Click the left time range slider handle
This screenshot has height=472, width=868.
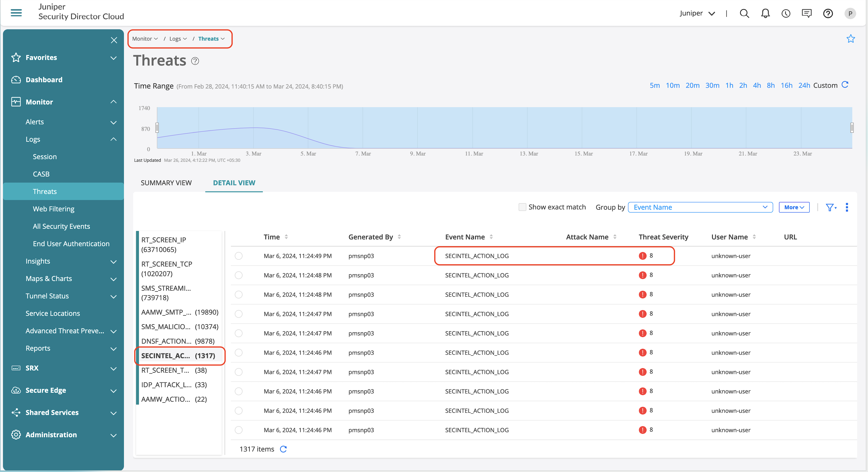[157, 128]
